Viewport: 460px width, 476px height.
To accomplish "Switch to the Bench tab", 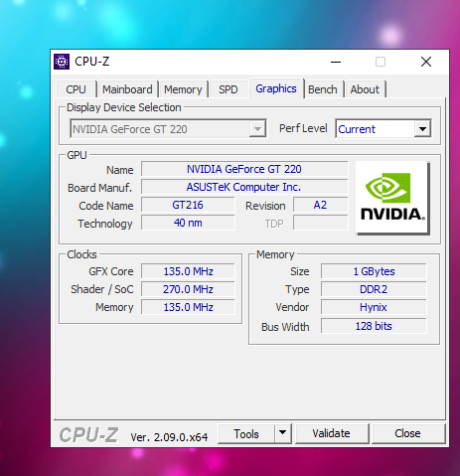I will pyautogui.click(x=323, y=89).
